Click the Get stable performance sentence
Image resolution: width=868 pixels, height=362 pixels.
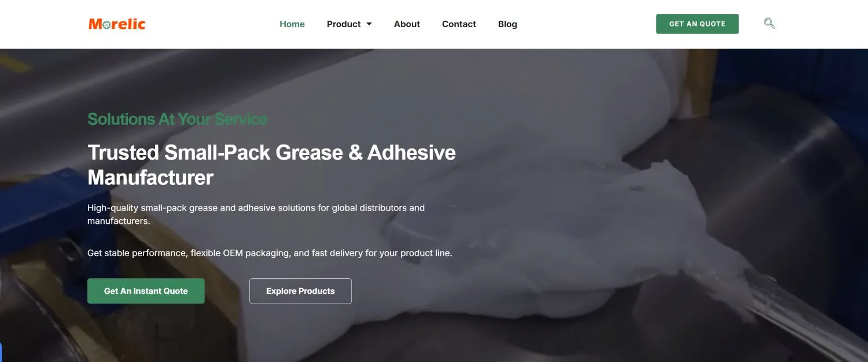[x=270, y=253]
